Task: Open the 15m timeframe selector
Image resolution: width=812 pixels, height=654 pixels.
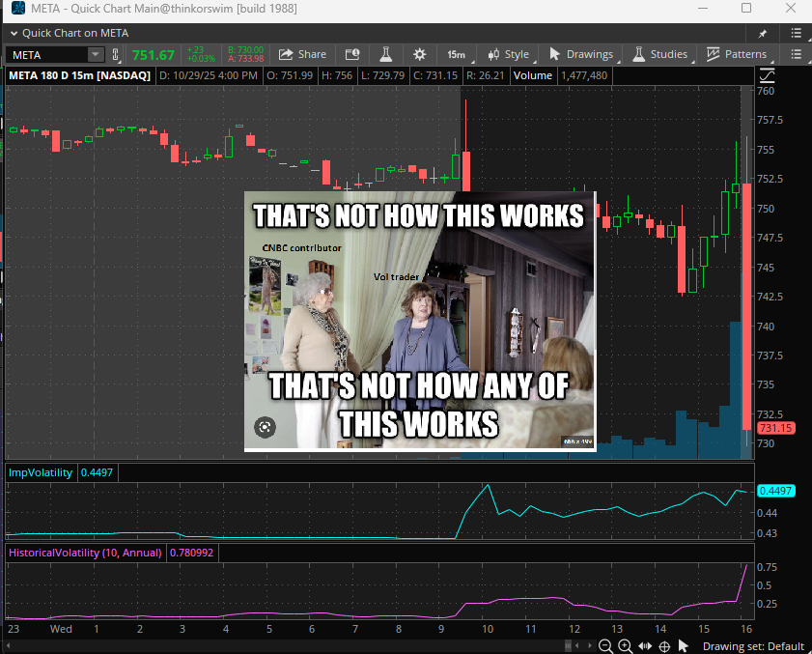Action: pos(456,54)
